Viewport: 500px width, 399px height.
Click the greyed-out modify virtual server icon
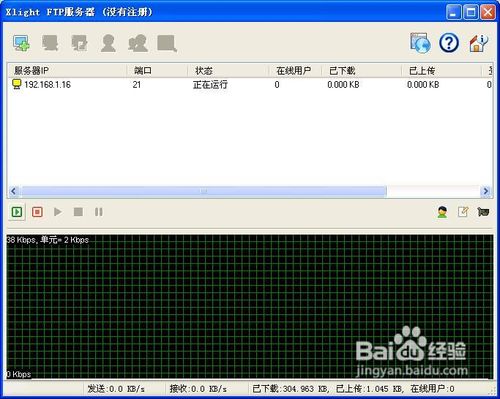(x=80, y=43)
